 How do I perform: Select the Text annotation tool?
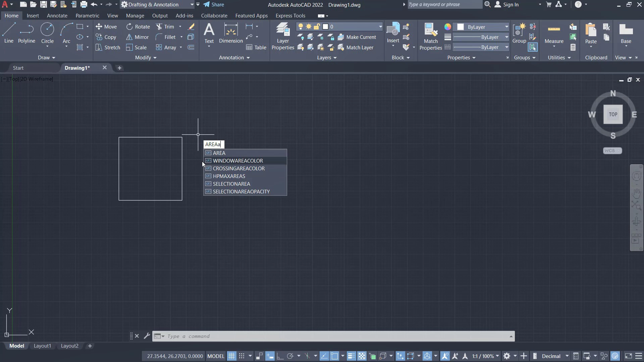click(x=209, y=33)
